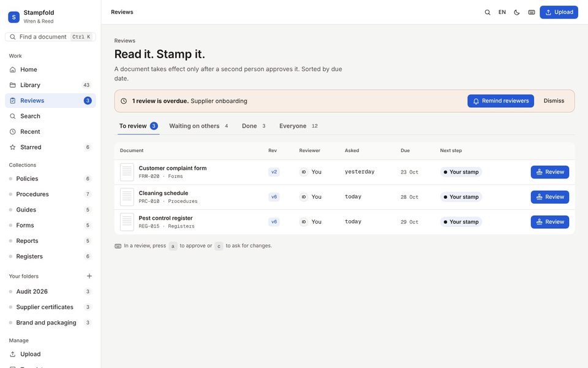Click Your stamp status for Customer complaint form
Viewport: 588px width, 368px height.
tap(461, 172)
